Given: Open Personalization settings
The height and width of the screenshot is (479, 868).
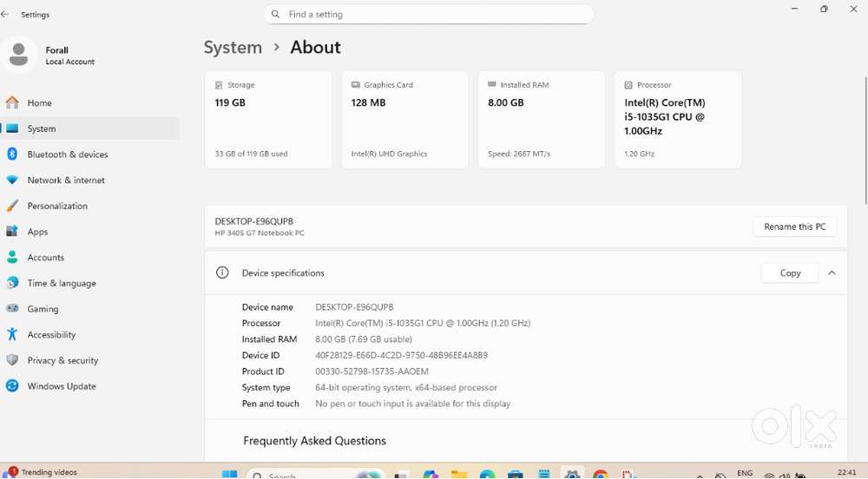Looking at the screenshot, I should click(57, 207).
